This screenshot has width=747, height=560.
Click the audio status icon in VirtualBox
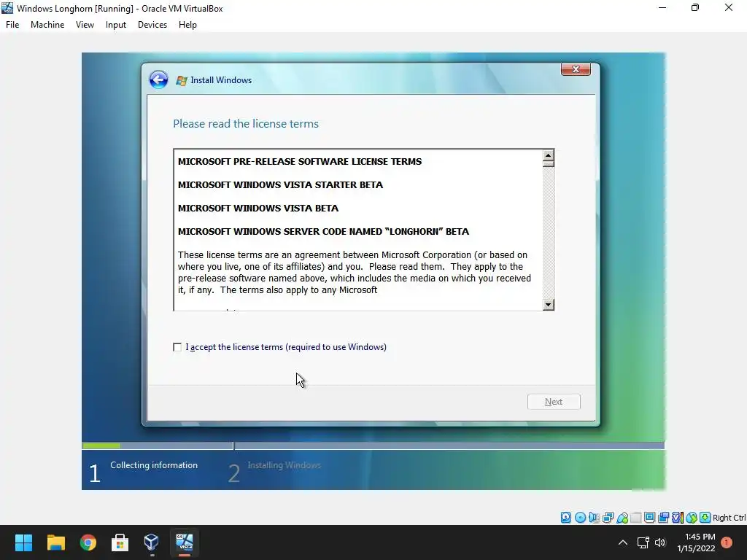point(594,518)
